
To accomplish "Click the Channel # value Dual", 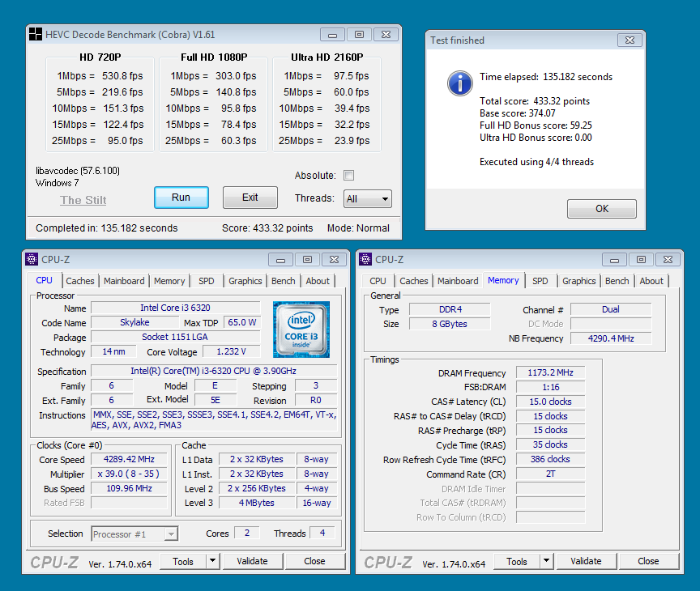I will [x=611, y=309].
